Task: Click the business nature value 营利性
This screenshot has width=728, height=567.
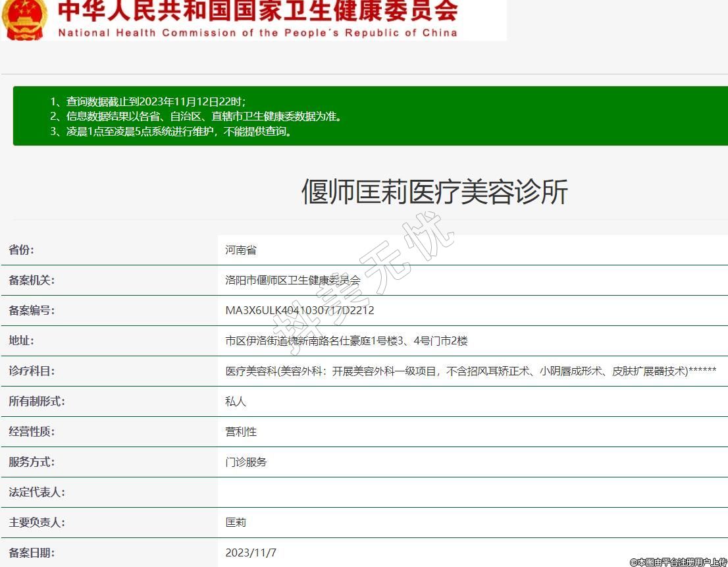Action: click(241, 432)
